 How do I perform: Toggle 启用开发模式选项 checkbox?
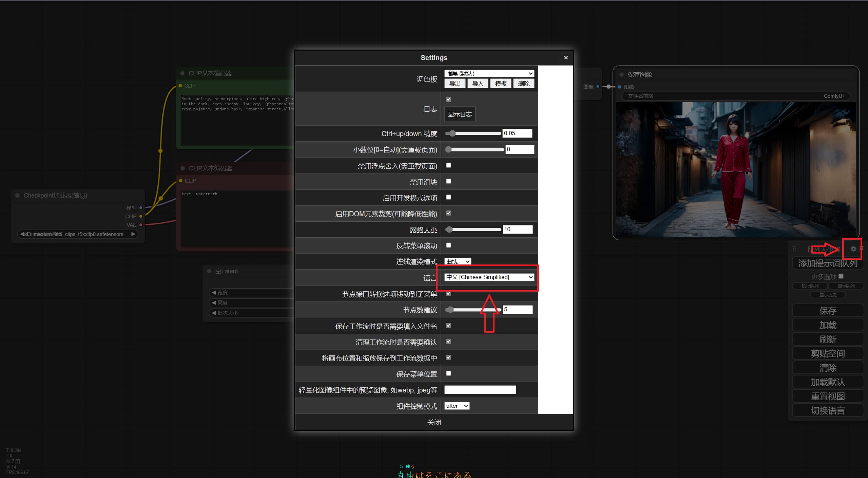[448, 197]
